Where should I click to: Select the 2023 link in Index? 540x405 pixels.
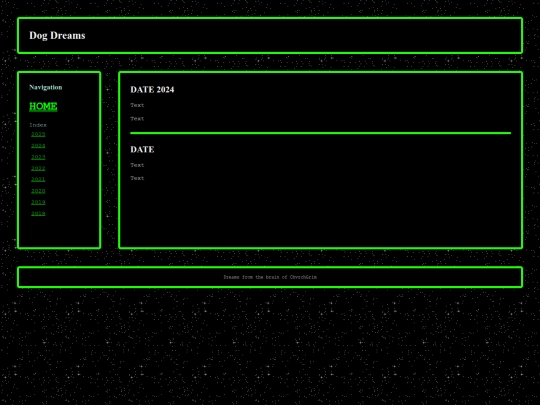[x=38, y=157]
